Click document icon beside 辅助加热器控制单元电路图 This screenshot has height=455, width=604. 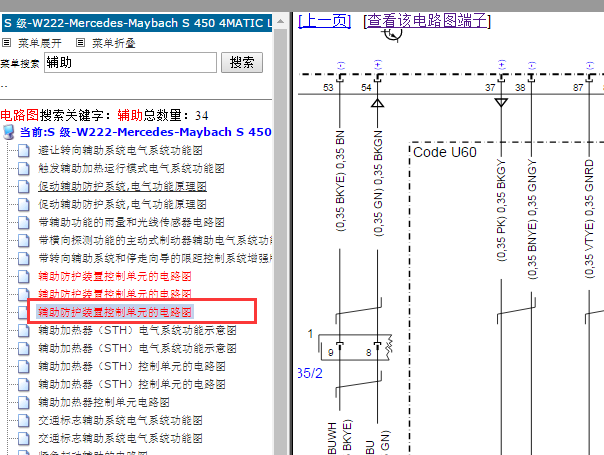[24, 402]
